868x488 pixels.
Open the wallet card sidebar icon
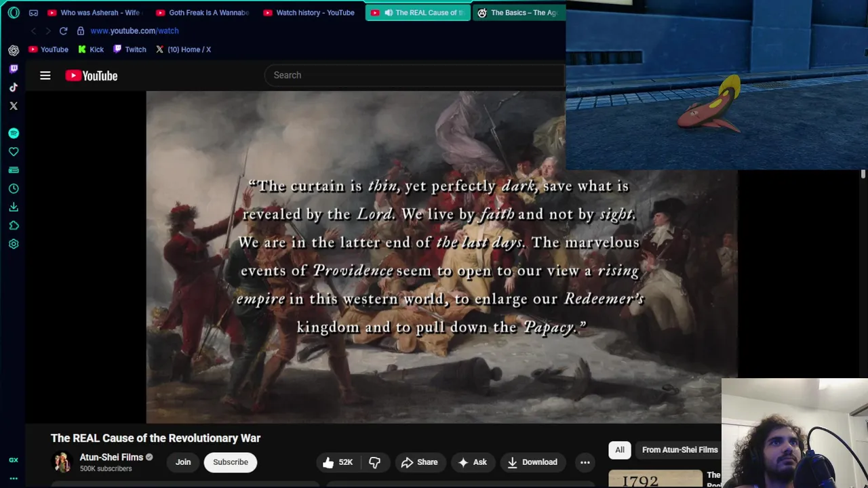(x=14, y=170)
